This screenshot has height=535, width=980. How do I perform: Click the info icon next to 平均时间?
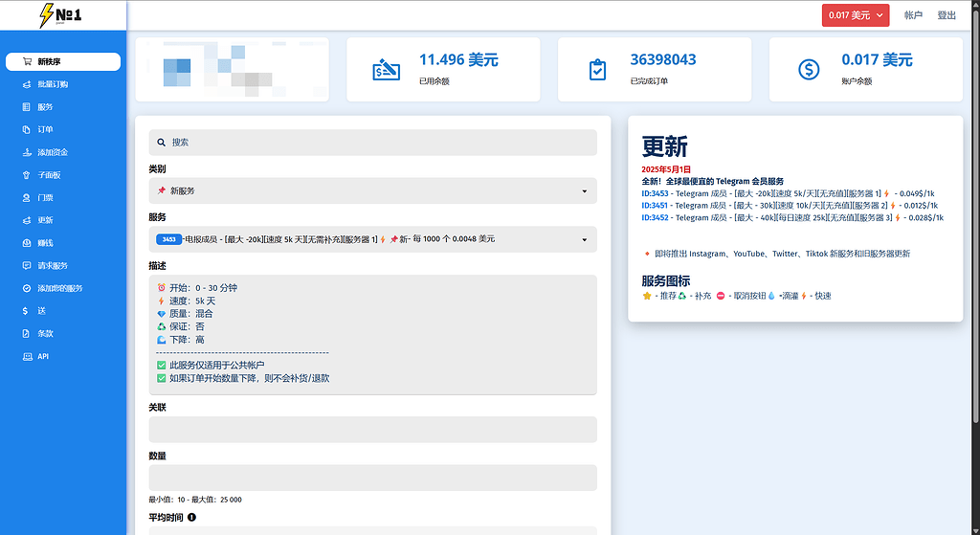point(191,517)
